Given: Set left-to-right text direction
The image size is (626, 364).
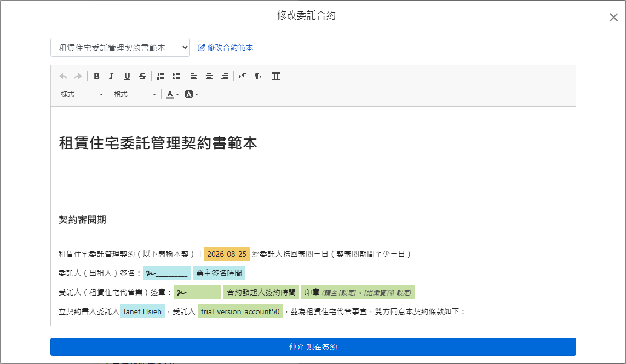Looking at the screenshot, I should [242, 76].
